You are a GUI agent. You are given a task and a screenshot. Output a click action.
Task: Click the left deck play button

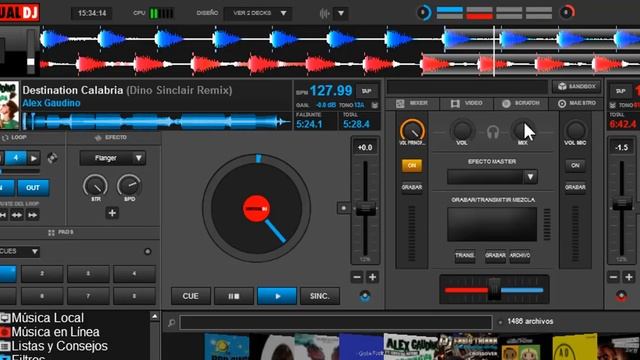pos(277,296)
